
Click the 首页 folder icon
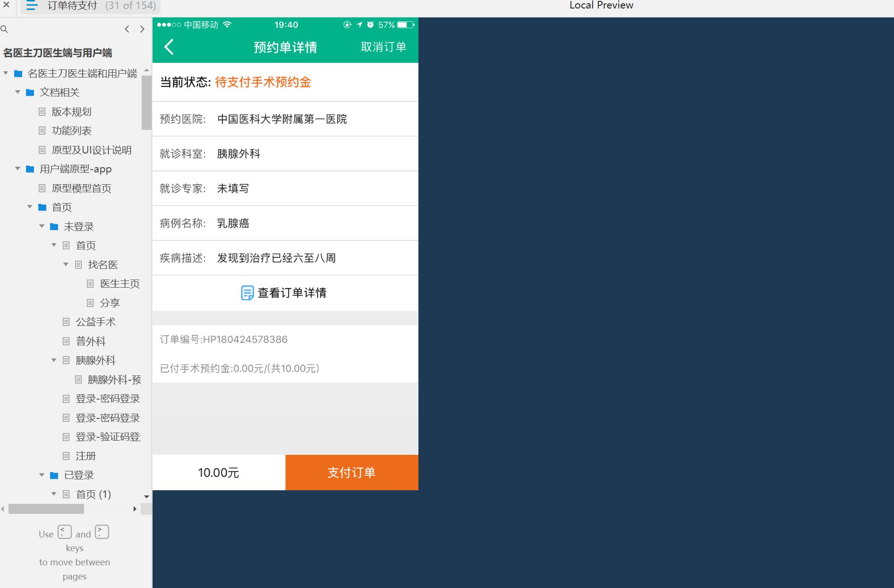click(43, 207)
